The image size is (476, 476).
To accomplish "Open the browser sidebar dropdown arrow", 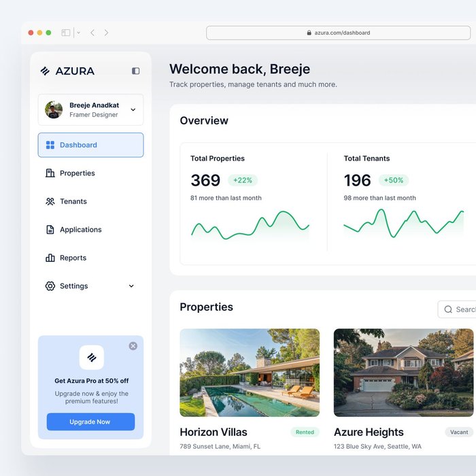I will (x=78, y=33).
